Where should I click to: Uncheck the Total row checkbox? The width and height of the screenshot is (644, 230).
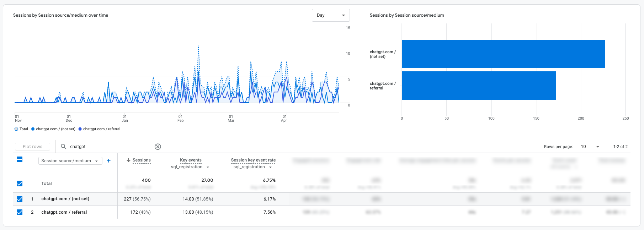(20, 184)
